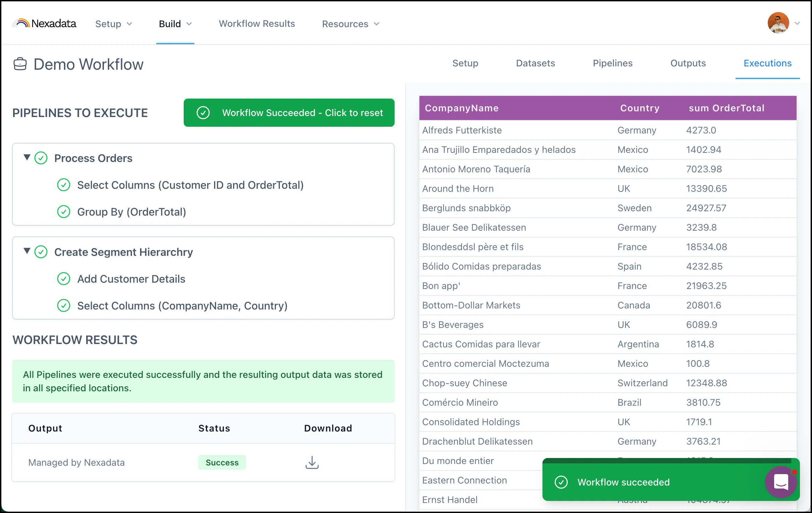Collapse the Process Orders pipeline
The height and width of the screenshot is (513, 812).
[27, 157]
